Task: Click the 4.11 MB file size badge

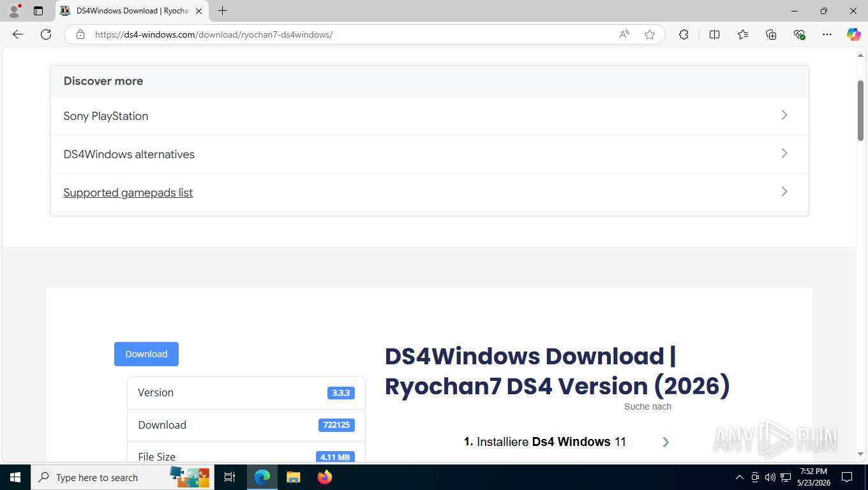Action: click(x=335, y=457)
